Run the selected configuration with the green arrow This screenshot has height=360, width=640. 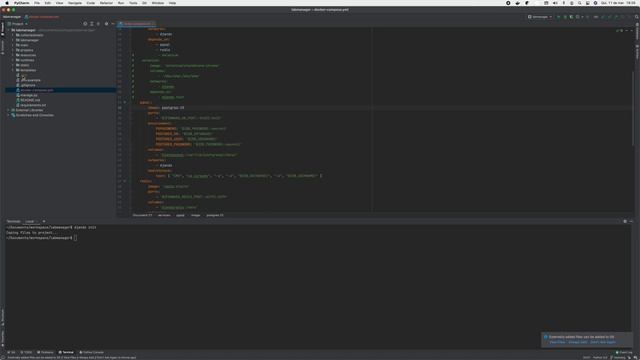coord(558,17)
